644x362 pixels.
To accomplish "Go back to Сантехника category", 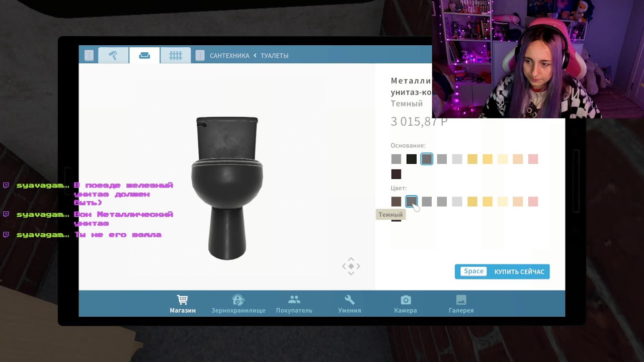I will pos(229,55).
